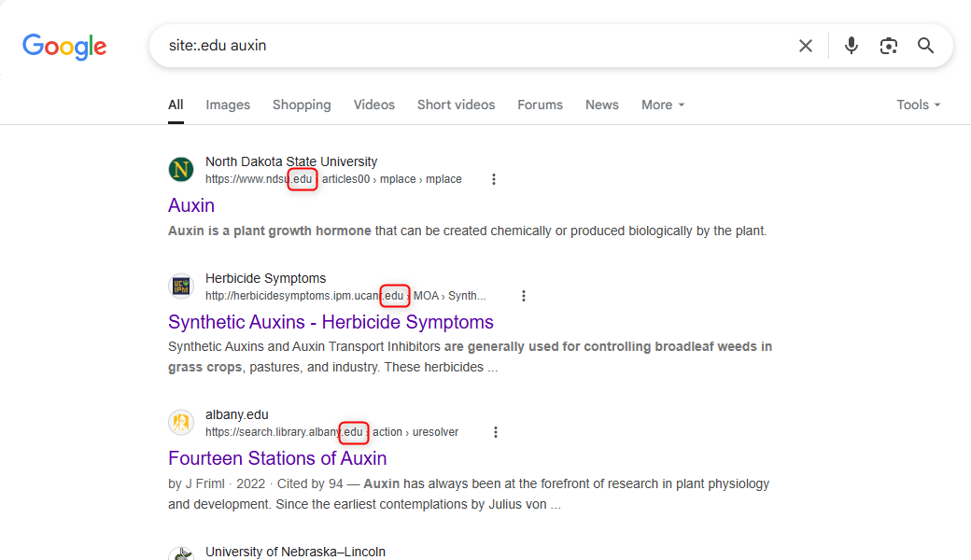
Task: Open the three-dot menu for Synthetic Auxins result
Action: 524,295
